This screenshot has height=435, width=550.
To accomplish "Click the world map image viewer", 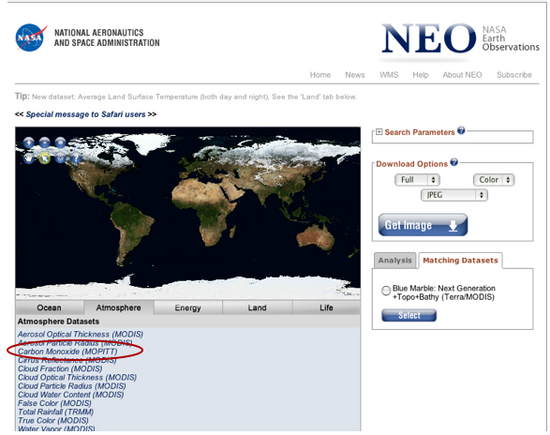I will click(188, 213).
